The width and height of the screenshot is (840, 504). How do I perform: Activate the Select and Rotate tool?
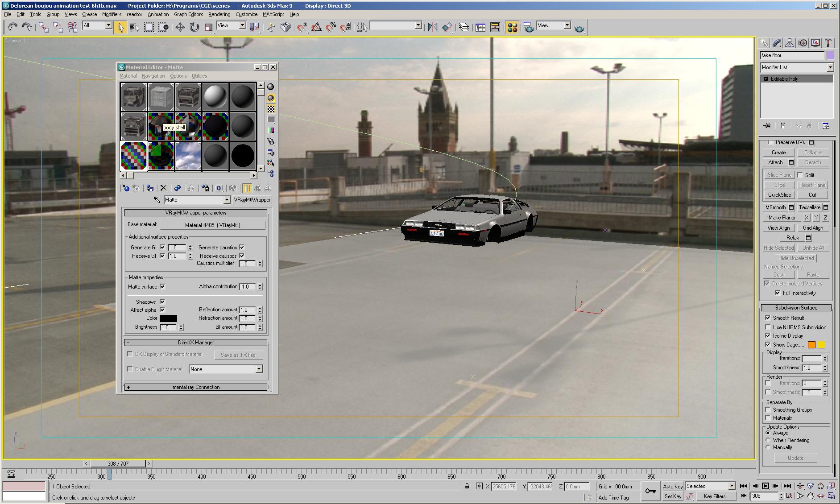pyautogui.click(x=193, y=27)
